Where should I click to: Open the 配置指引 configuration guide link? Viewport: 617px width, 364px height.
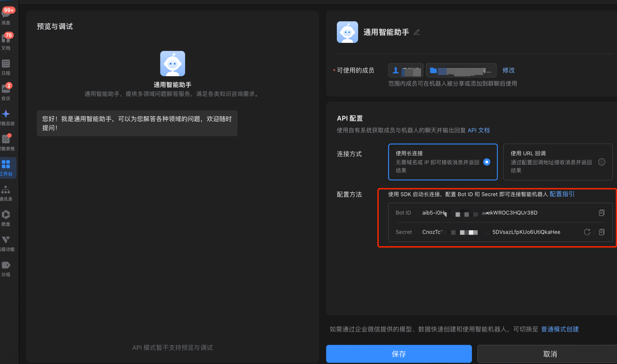[x=562, y=194]
